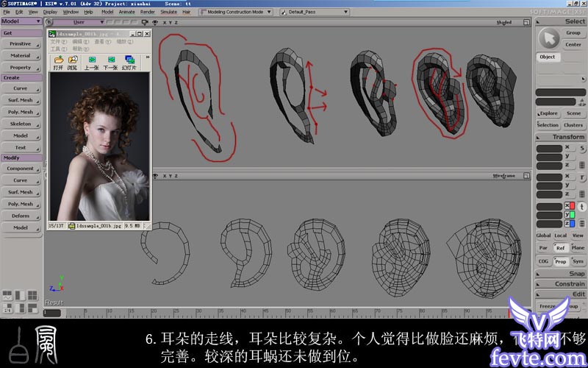Toggle the green Y translate axis
Screen dimensions: 588x368
pyautogui.click(x=570, y=215)
